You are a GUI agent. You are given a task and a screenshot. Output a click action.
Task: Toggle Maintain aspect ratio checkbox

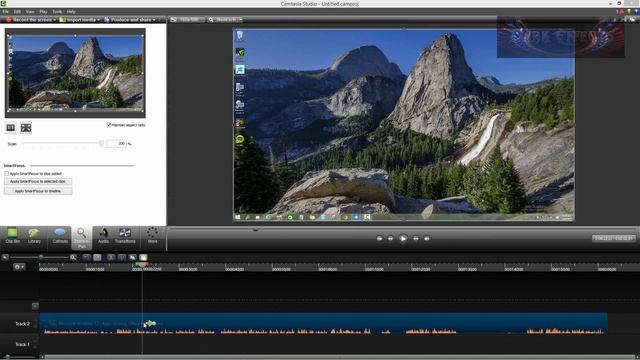coord(109,125)
